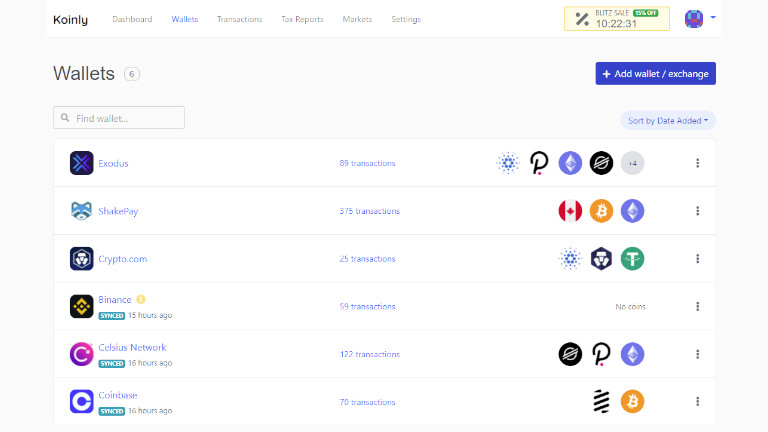Image resolution: width=768 pixels, height=432 pixels.
Task: Click the 'No coins' text in Binance row
Action: [x=630, y=307]
